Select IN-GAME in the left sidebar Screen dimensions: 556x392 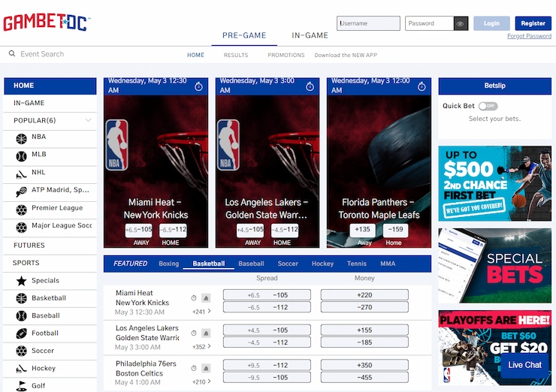tap(50, 103)
